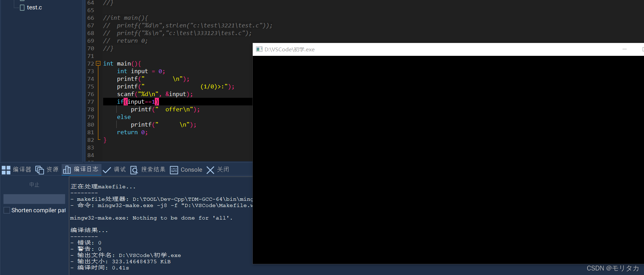Click the printf offer line 78
Screen dimensions: 644x275
point(165,109)
